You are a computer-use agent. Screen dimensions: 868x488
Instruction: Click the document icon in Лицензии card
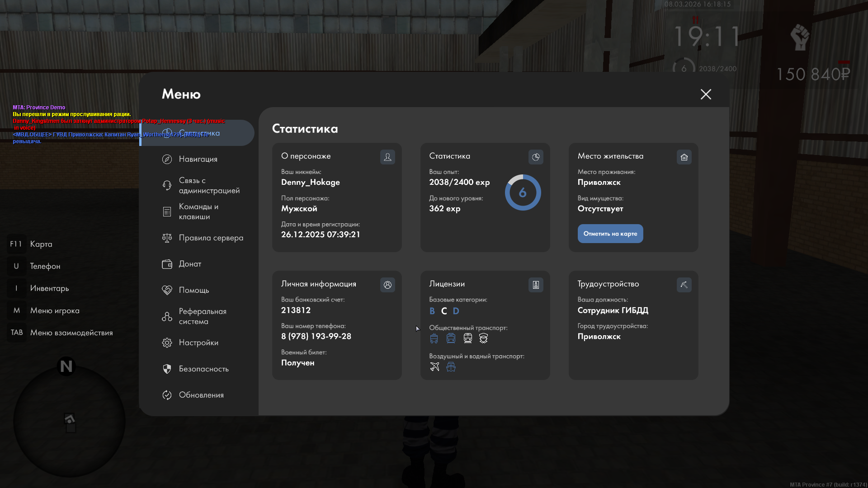click(536, 285)
